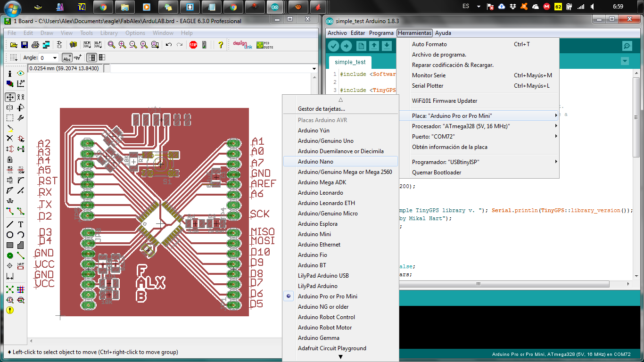Click the Arduino icon in the Windows taskbar
Viewport: 644px width, 362px height.
[274, 7]
